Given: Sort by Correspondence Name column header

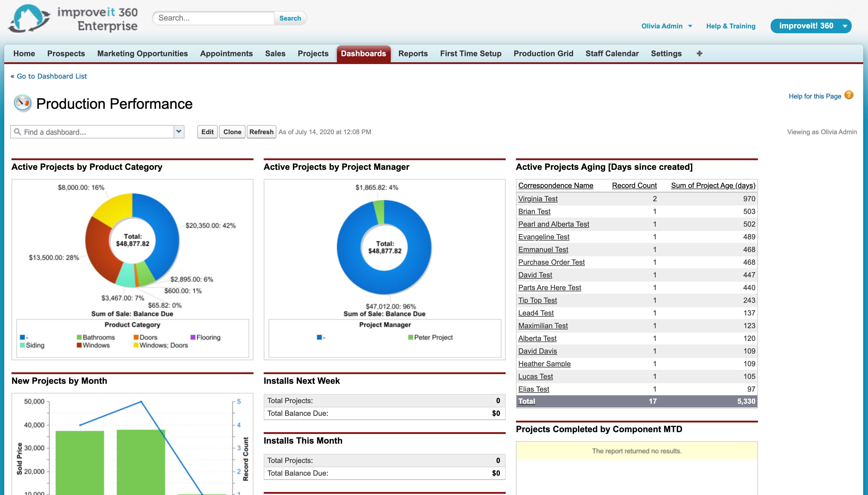Looking at the screenshot, I should point(555,185).
